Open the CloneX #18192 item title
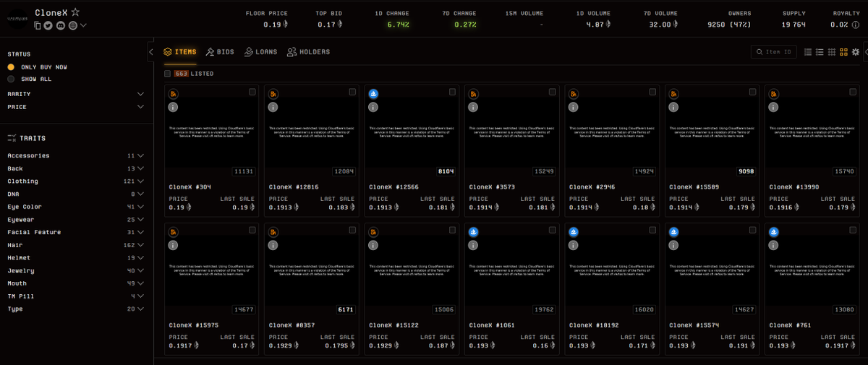 click(x=592, y=325)
